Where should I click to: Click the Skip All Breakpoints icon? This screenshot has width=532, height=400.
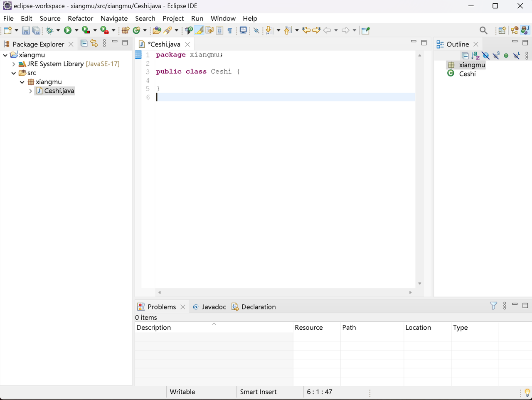(256, 30)
